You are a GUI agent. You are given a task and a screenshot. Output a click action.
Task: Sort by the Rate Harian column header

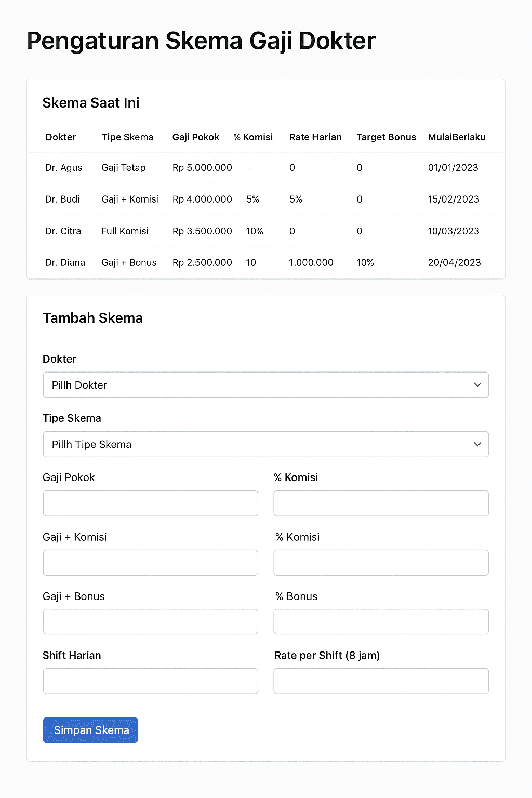click(x=315, y=137)
